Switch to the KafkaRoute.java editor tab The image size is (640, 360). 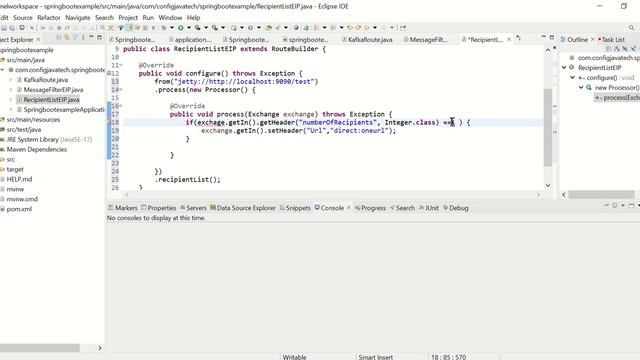tap(367, 40)
